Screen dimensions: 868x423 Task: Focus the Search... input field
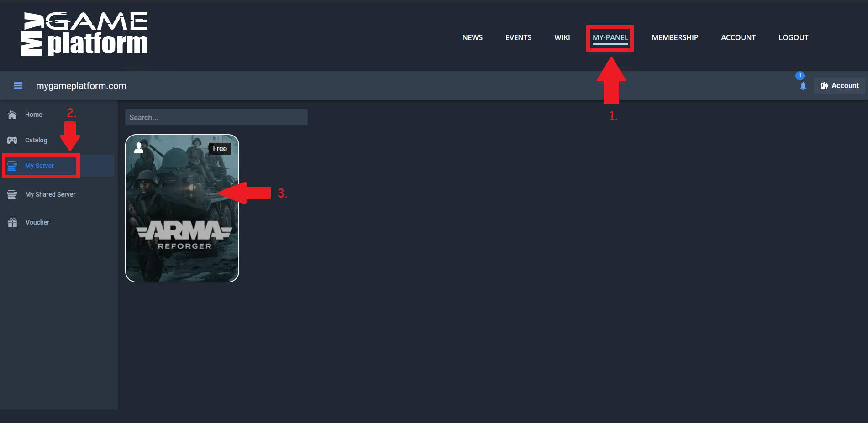tap(216, 117)
